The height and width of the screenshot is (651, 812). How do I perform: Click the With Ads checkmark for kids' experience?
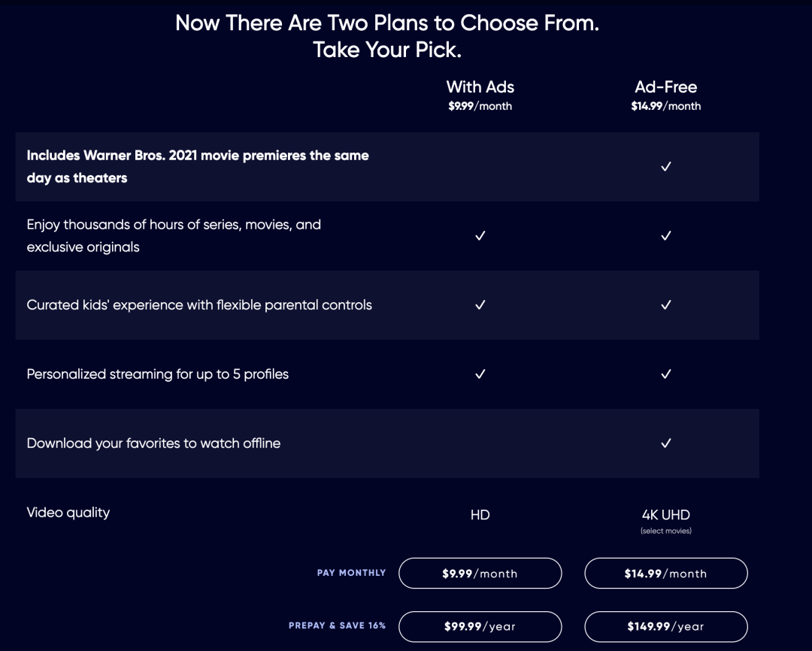click(x=480, y=305)
